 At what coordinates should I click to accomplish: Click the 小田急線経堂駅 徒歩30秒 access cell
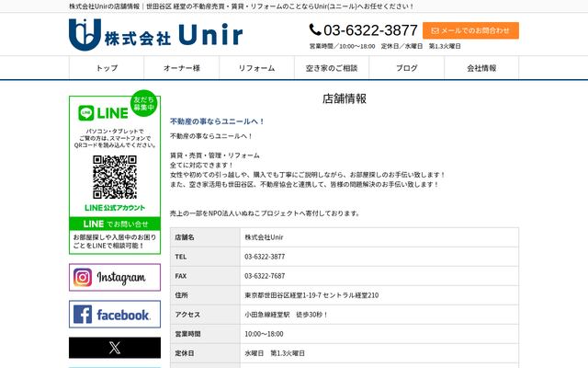coord(379,315)
